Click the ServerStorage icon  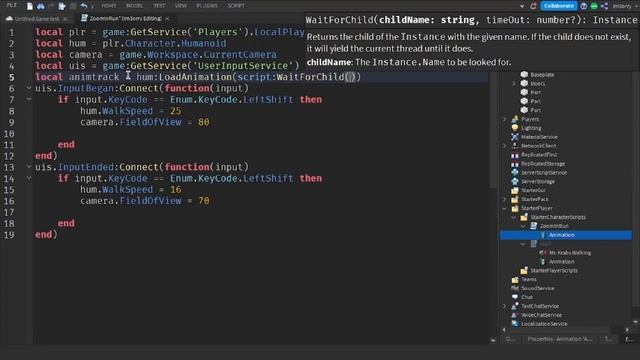coord(515,181)
